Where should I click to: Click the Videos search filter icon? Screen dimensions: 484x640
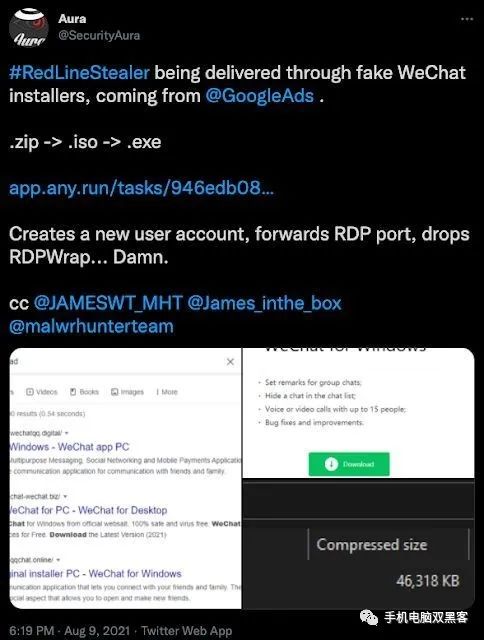coord(30,392)
